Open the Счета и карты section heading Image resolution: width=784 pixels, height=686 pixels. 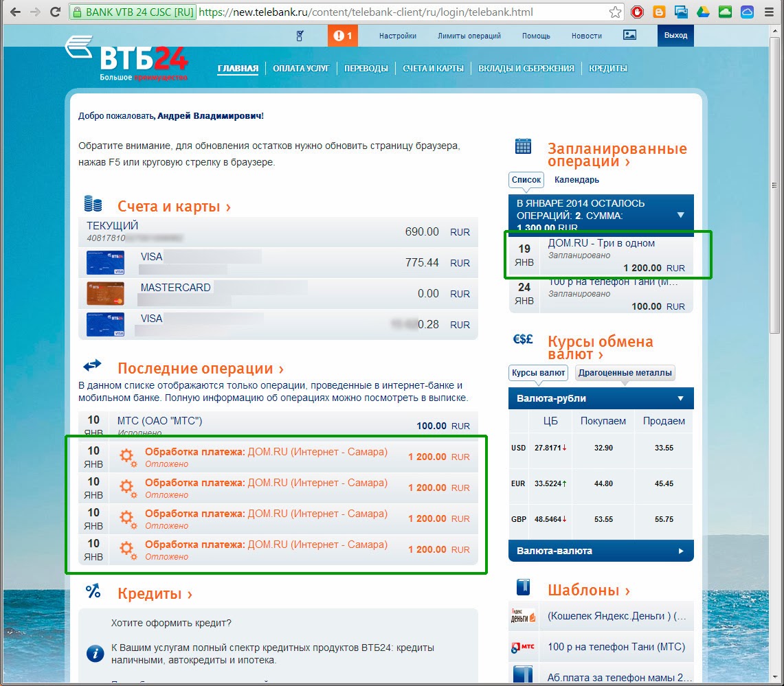(174, 207)
